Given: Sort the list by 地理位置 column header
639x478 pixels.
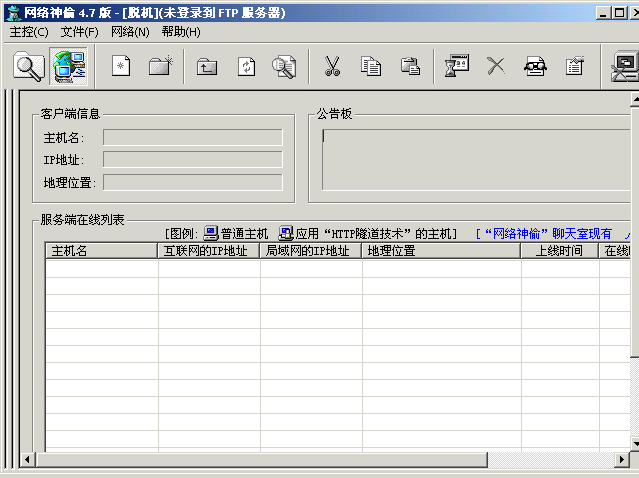Looking at the screenshot, I should (441, 251).
